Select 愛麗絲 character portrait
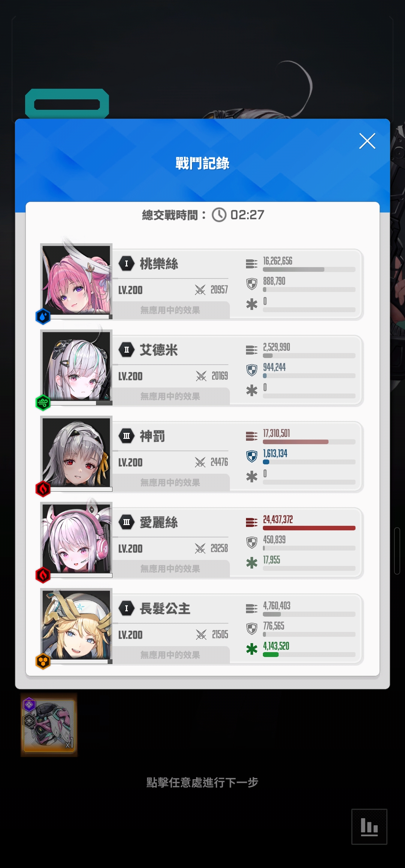Screen dimensions: 405x868 point(76,538)
